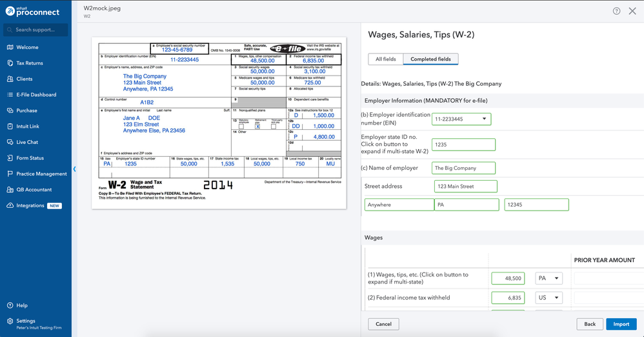This screenshot has width=644, height=337.
Task: Open Live Chat from sidebar
Action: [10, 142]
